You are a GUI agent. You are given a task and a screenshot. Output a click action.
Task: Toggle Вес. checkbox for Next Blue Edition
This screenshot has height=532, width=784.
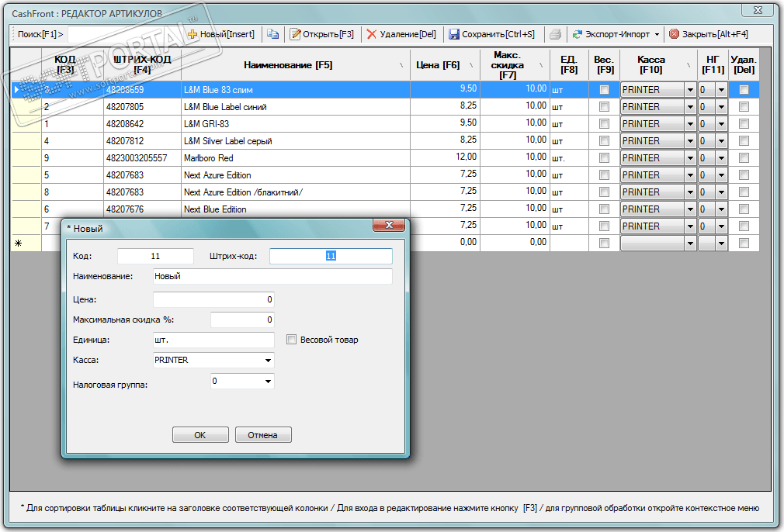pos(604,209)
